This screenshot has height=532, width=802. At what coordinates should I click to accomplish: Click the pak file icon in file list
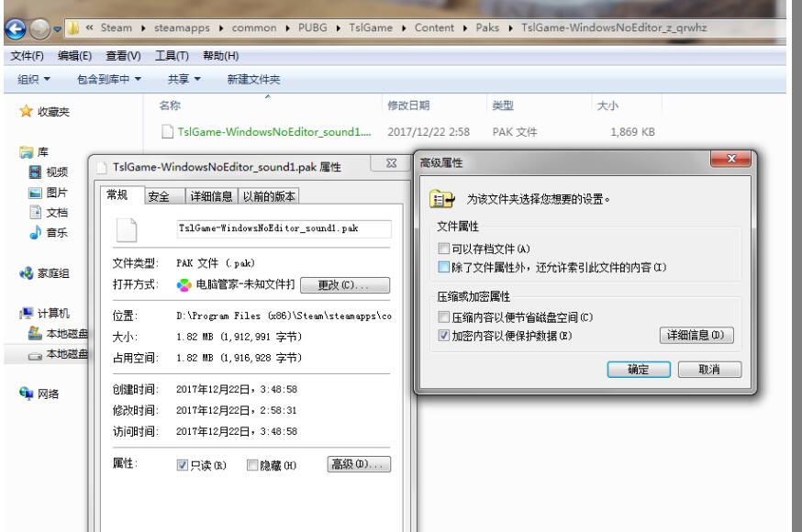tap(167, 132)
